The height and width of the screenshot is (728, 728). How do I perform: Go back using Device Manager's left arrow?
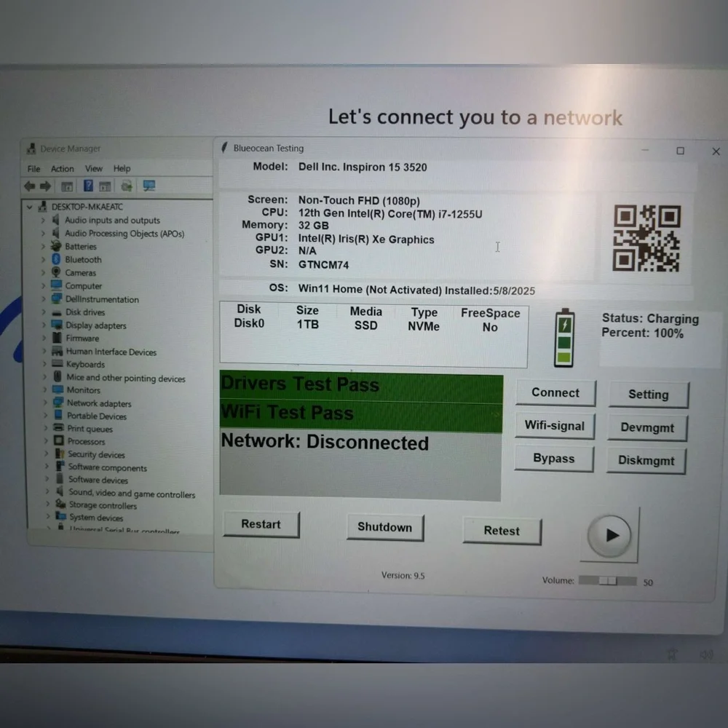pos(30,186)
